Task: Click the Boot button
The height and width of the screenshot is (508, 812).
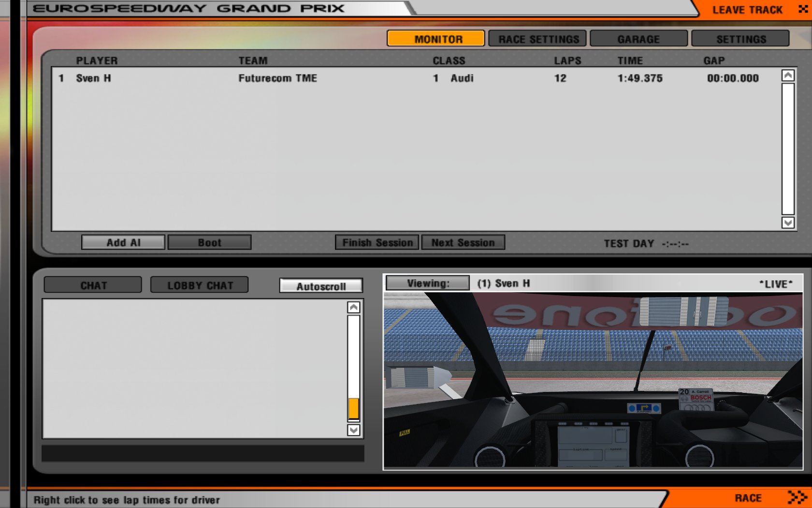Action: (x=209, y=242)
